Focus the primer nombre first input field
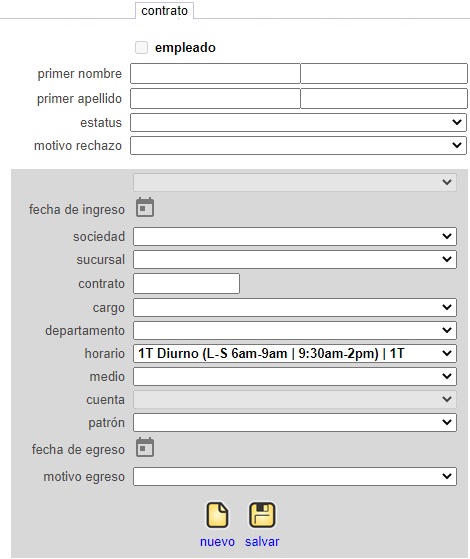Image resolution: width=470 pixels, height=559 pixels. pyautogui.click(x=215, y=73)
